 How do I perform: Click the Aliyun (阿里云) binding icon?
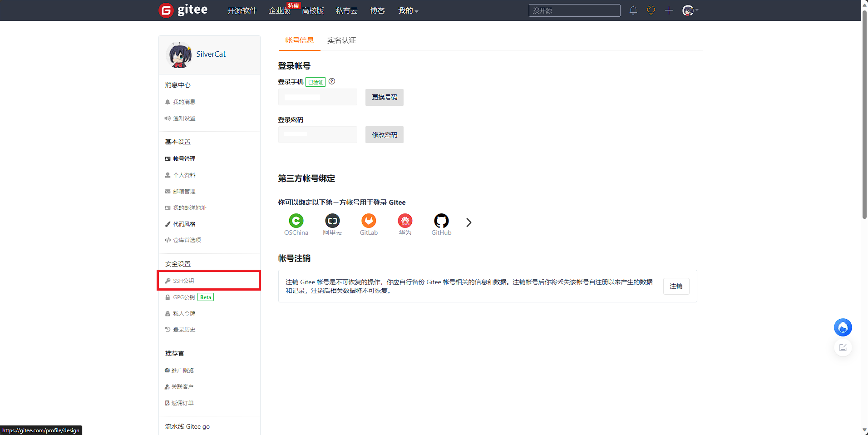tap(332, 221)
